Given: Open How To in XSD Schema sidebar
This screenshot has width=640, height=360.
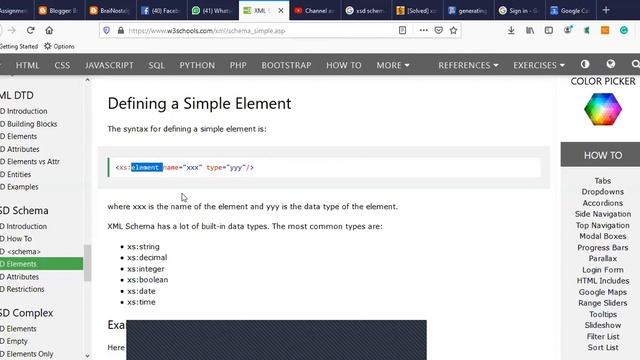Looking at the screenshot, I should [x=16, y=238].
